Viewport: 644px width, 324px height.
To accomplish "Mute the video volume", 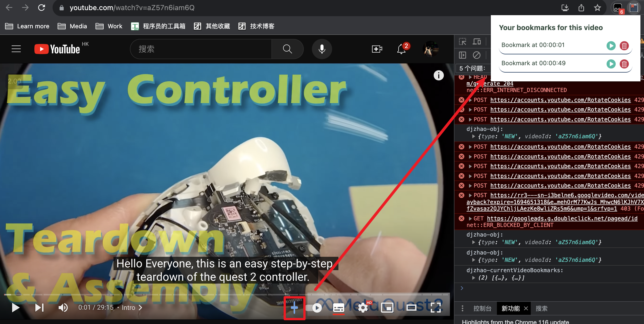I will (63, 308).
